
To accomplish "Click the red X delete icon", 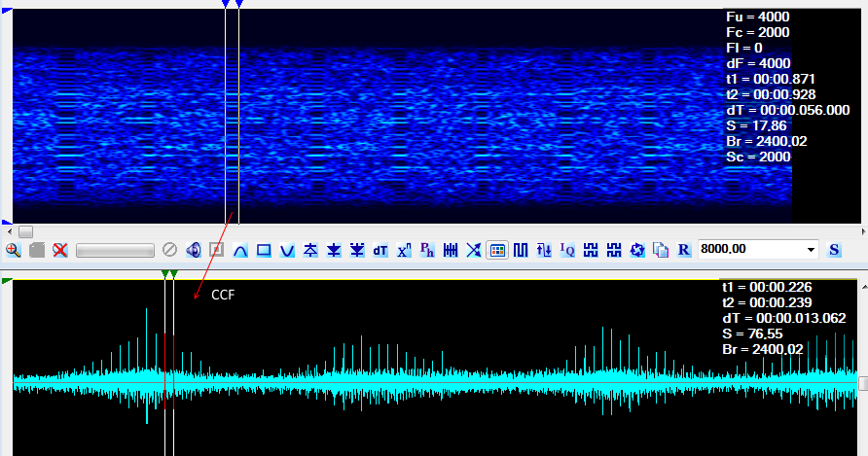I will tap(60, 250).
